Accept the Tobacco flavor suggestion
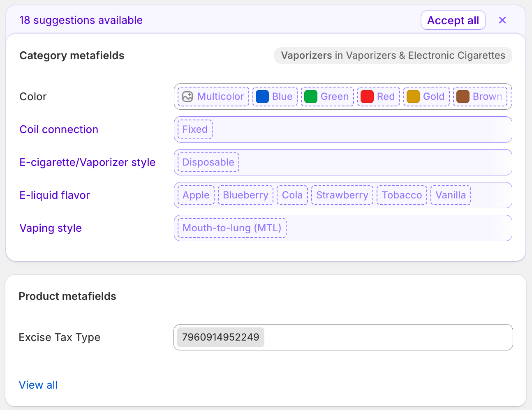Screen dimensions: 532x410 [402, 195]
